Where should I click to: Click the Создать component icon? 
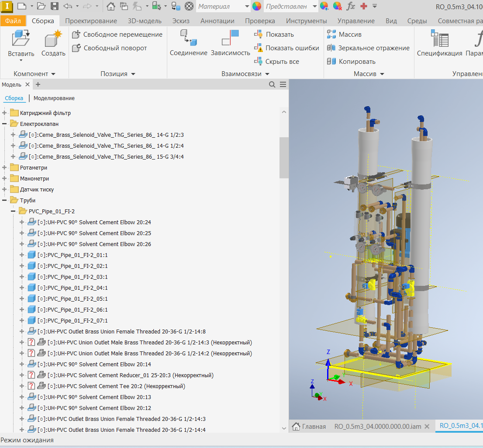(x=53, y=38)
